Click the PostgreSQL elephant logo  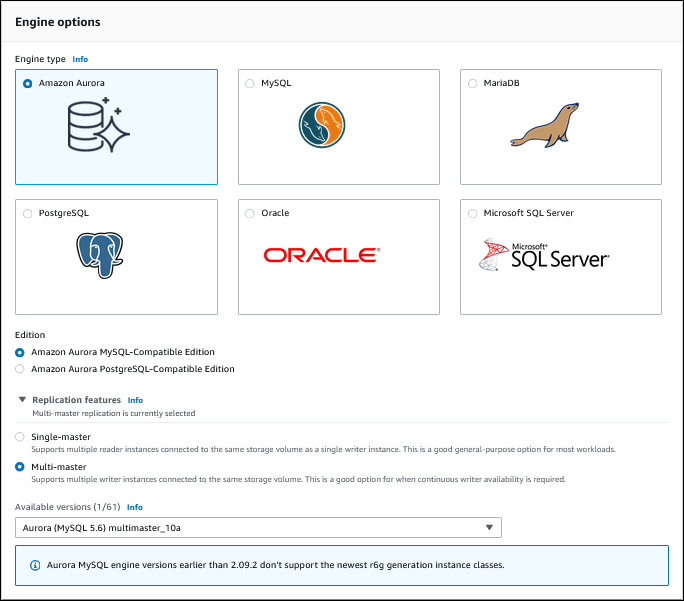[99, 255]
